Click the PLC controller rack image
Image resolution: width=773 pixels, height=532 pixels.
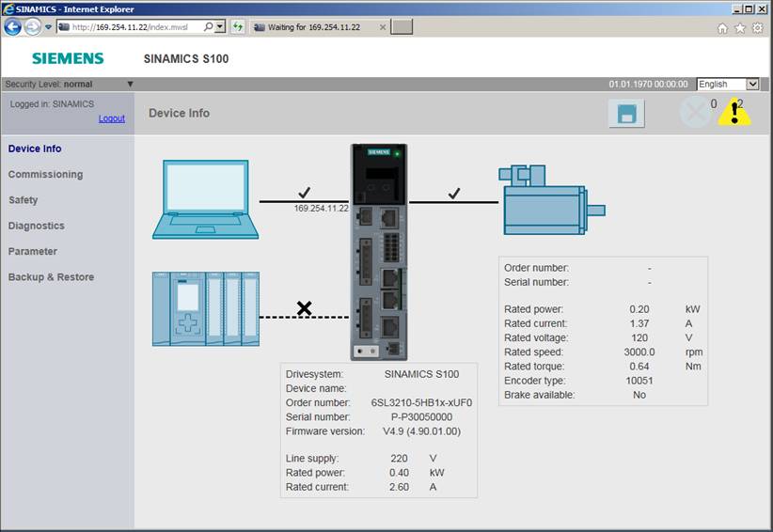coord(206,309)
